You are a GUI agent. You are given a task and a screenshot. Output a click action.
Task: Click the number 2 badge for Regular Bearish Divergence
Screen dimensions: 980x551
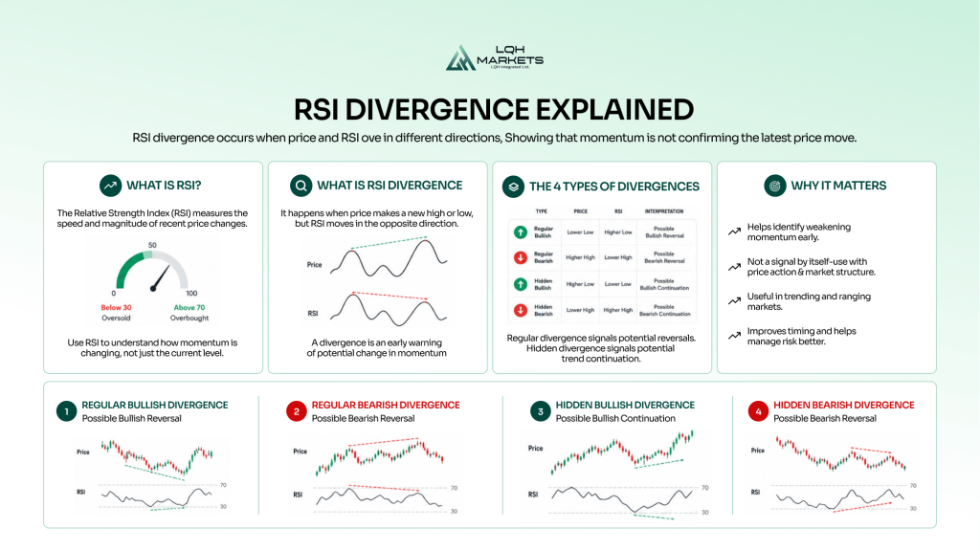(x=297, y=411)
